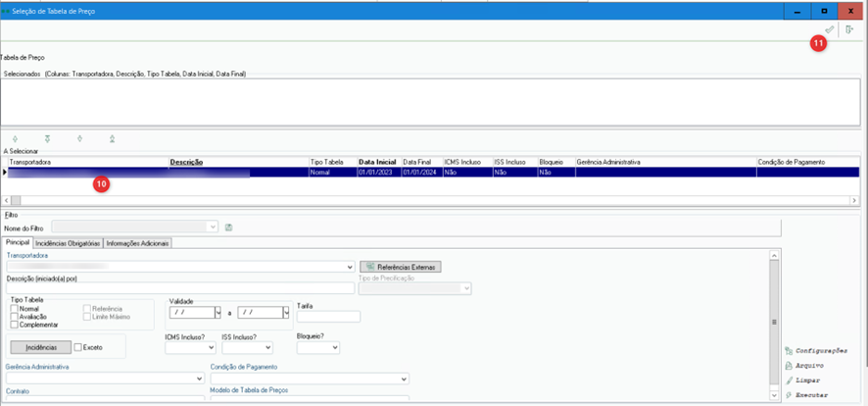Image resolution: width=868 pixels, height=406 pixels.
Task: Save the filter using the disk icon
Action: 228,228
